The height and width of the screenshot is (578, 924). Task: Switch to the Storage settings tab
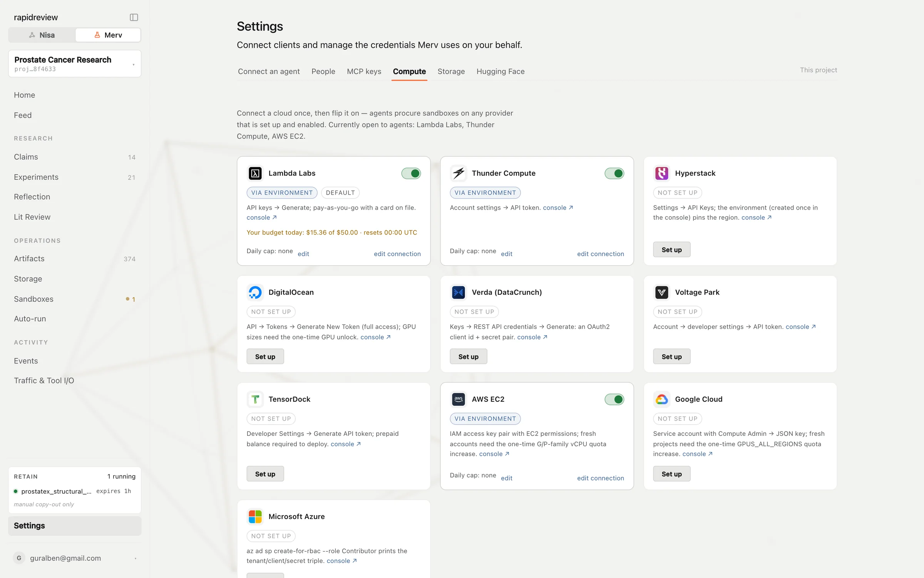click(451, 71)
